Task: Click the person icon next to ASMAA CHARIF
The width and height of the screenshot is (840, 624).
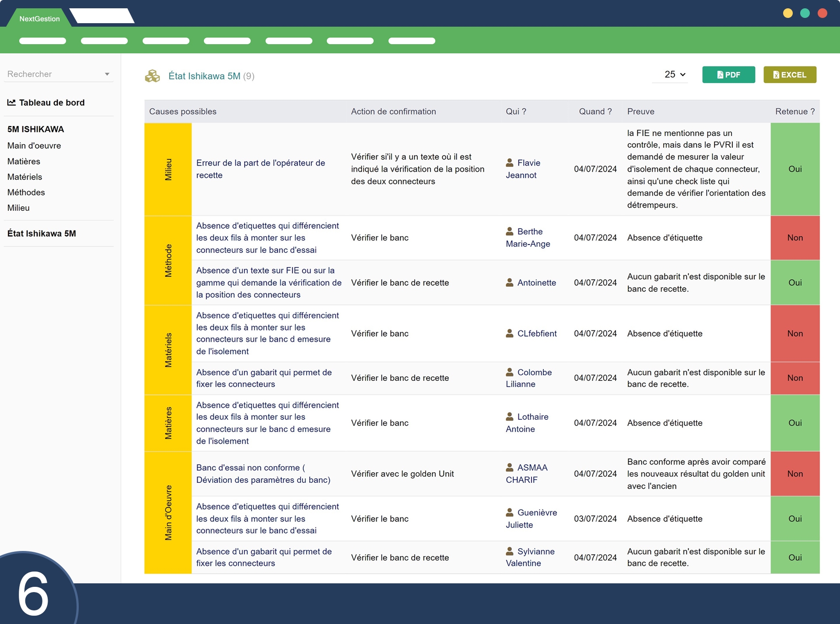Action: point(510,467)
